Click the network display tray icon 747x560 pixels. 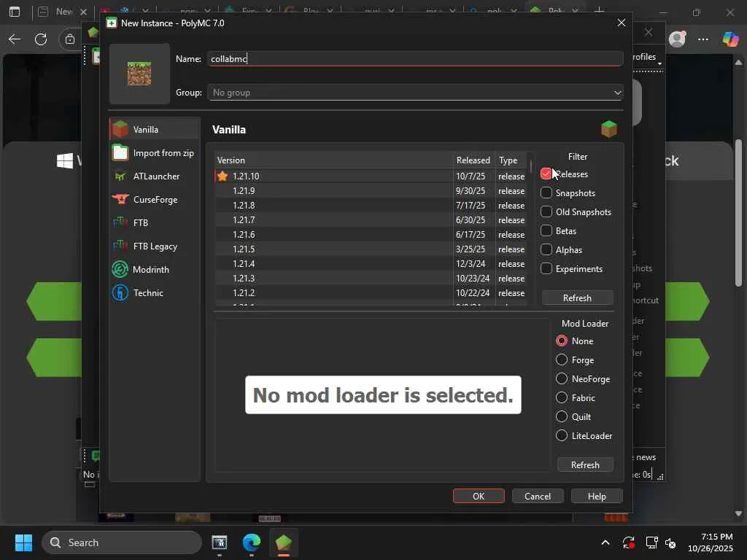[x=651, y=542]
